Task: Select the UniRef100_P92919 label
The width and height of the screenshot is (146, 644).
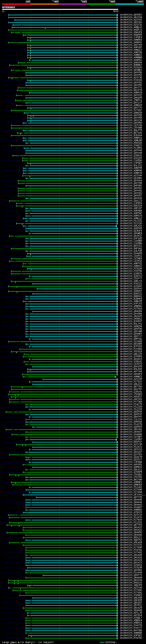Action: 131,352
